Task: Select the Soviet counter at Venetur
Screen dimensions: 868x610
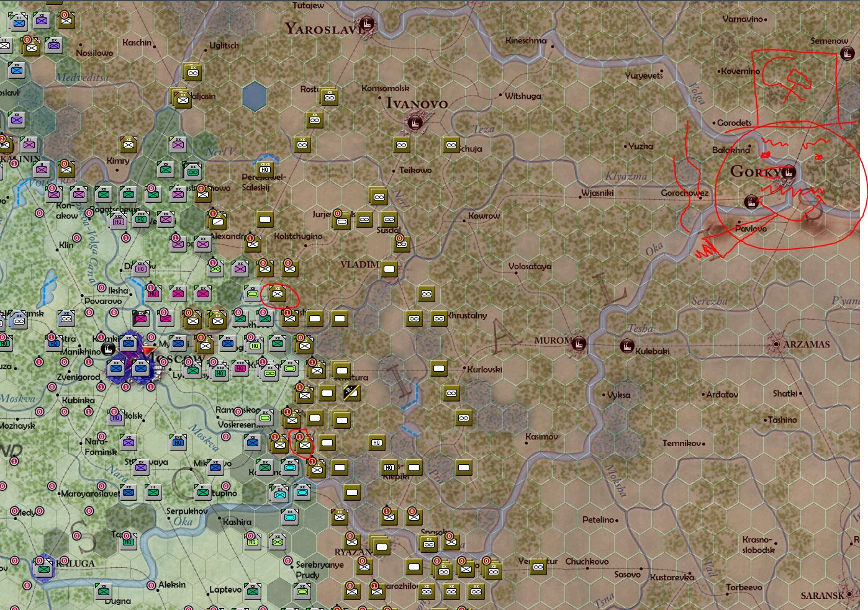Action: (x=538, y=567)
